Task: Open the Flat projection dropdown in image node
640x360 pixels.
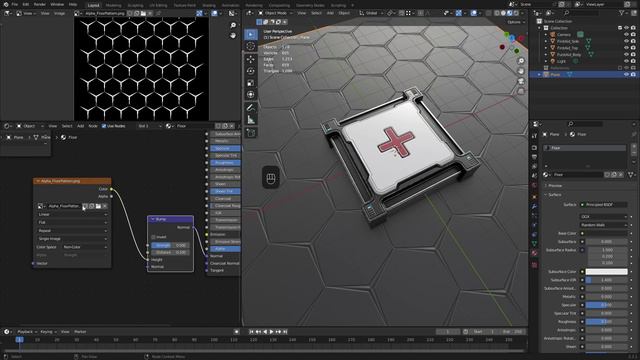Action: (73, 222)
